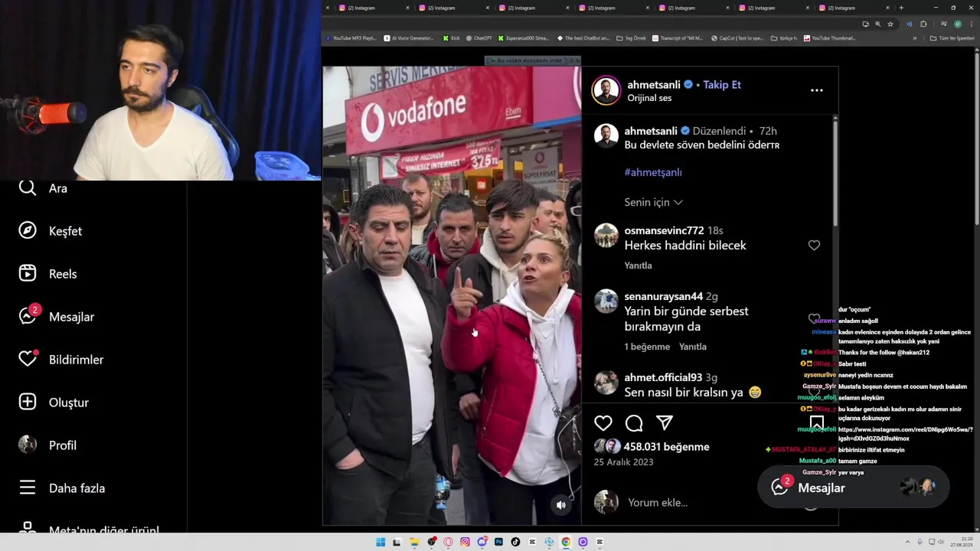
Task: Show hidden system tray icons chevron
Action: point(908,542)
